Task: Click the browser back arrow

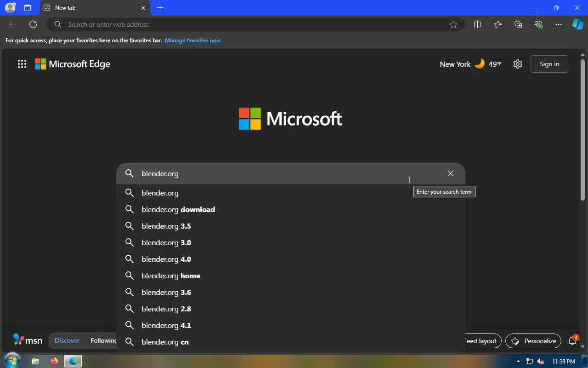Action: (13, 24)
